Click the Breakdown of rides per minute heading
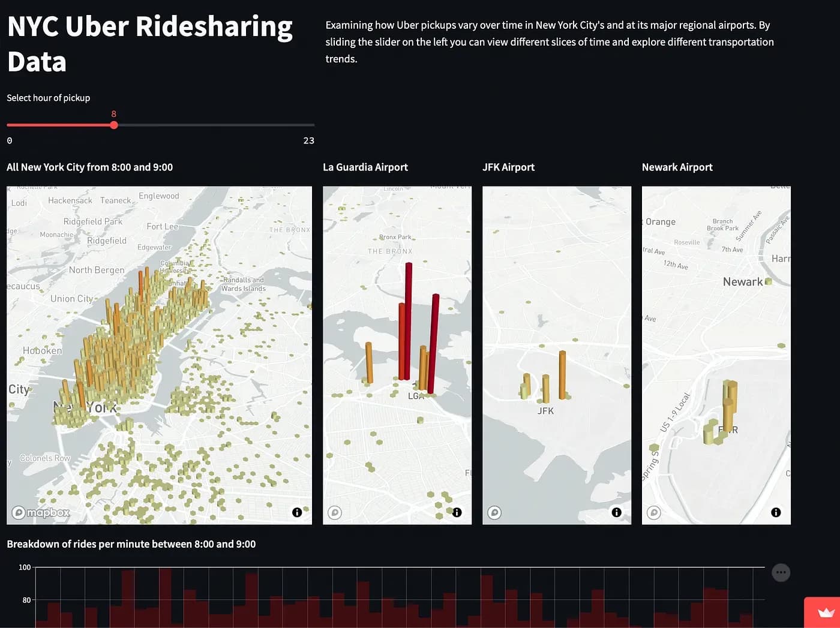The width and height of the screenshot is (840, 628). coord(131,544)
